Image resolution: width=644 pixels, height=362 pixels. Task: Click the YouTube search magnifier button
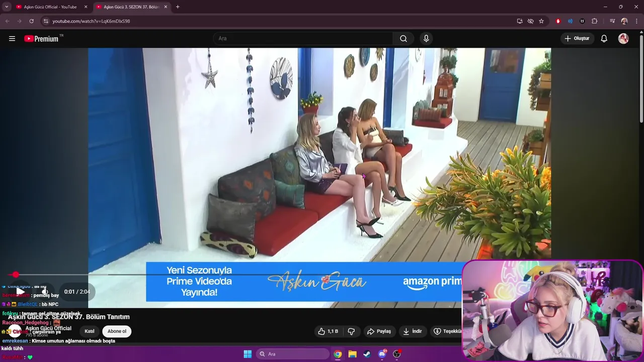404,39
